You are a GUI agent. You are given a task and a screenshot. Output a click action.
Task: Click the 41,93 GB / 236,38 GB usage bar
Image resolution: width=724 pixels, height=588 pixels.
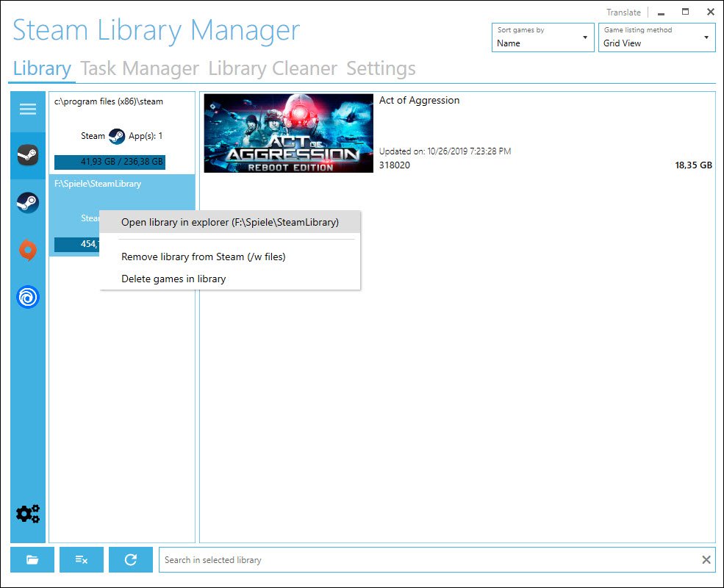point(110,162)
